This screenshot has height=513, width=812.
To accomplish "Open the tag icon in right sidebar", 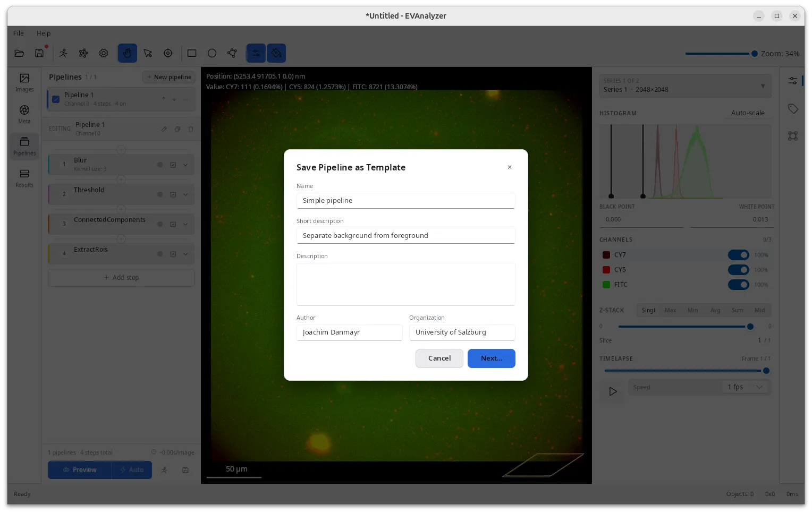I will pos(793,108).
